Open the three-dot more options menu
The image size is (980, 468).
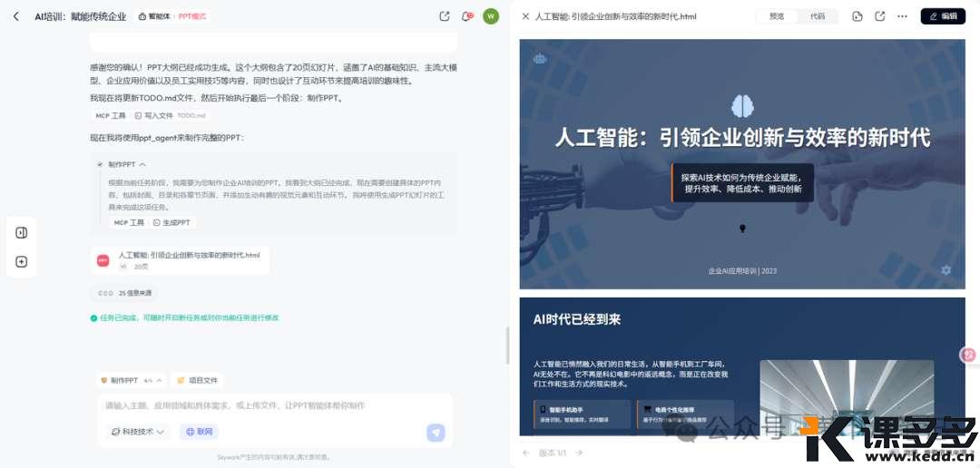(903, 16)
